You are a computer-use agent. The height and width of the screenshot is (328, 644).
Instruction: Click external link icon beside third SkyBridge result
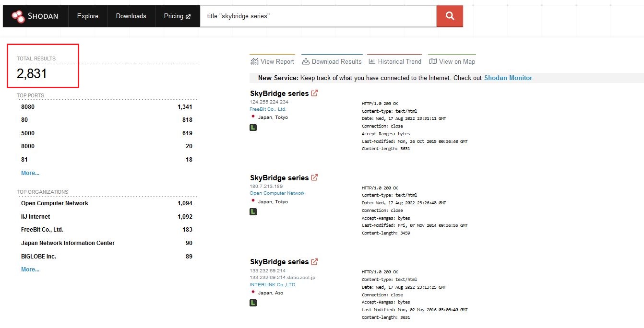coord(314,262)
